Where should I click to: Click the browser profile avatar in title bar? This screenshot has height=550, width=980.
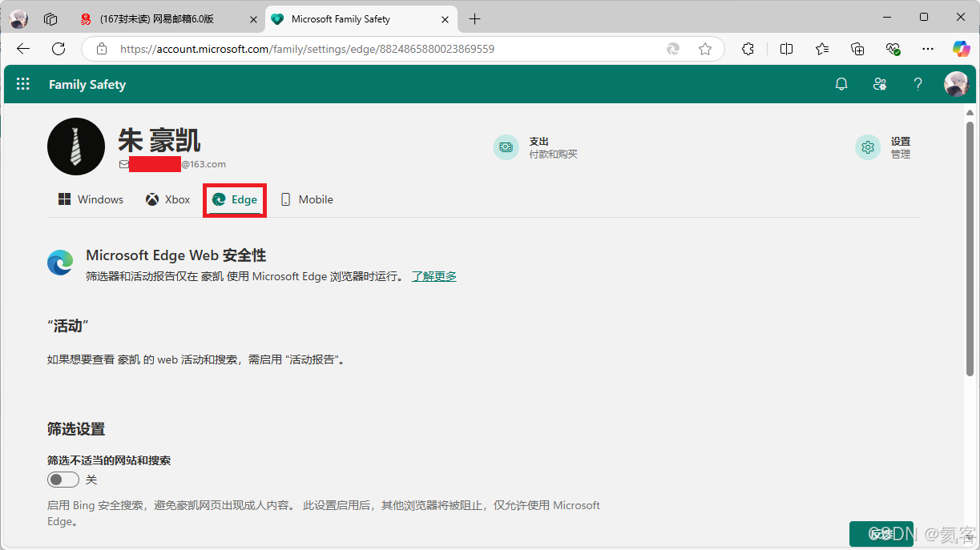[18, 18]
